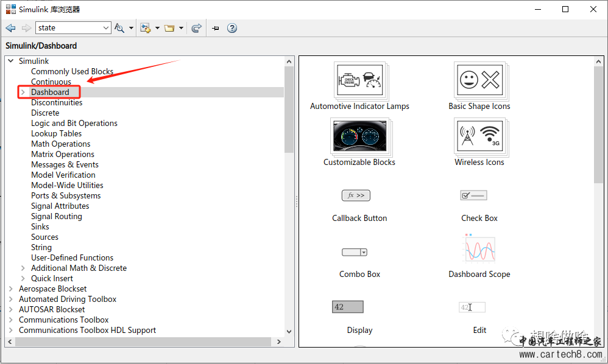Screen dimensions: 608x364
Task: Expand the Dashboard tree node
Action: pyautogui.click(x=23, y=92)
